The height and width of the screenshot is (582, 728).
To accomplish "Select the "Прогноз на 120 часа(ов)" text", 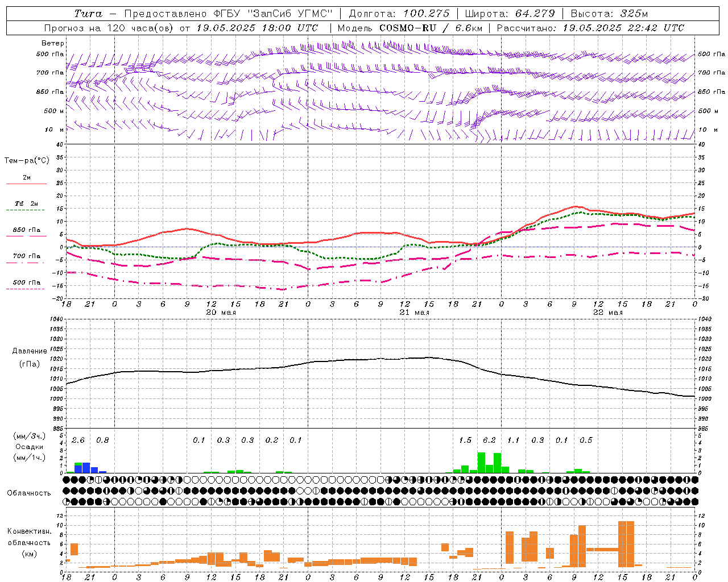I will (x=110, y=28).
